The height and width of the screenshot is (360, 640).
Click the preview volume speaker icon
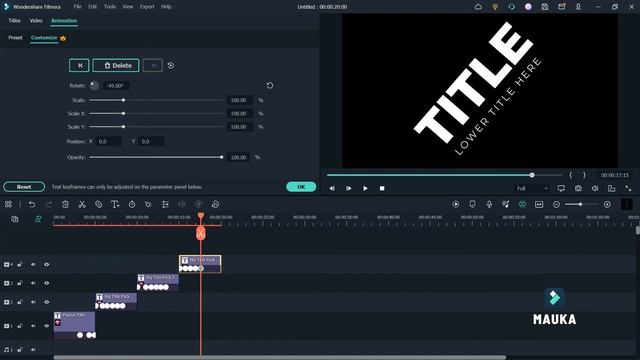tap(595, 188)
